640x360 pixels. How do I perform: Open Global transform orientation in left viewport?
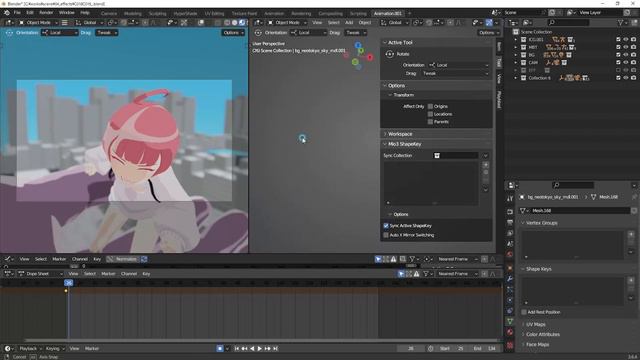coord(89,22)
